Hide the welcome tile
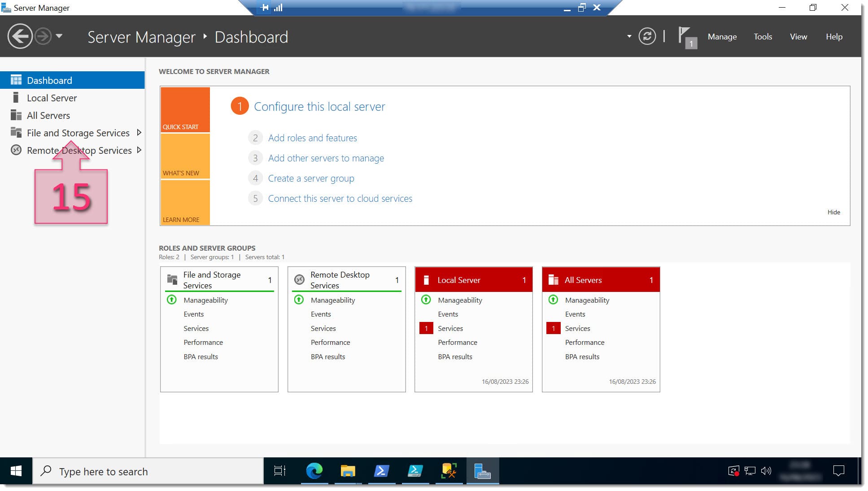 tap(833, 212)
